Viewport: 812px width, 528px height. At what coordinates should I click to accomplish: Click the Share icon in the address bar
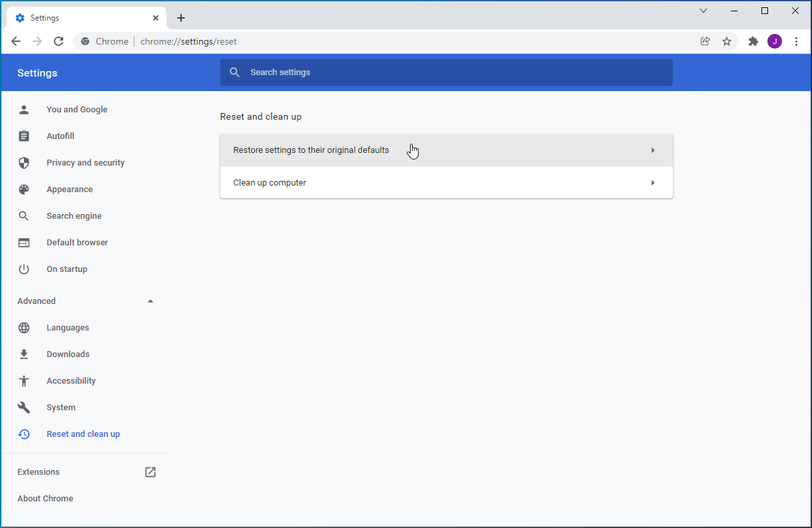pyautogui.click(x=705, y=41)
